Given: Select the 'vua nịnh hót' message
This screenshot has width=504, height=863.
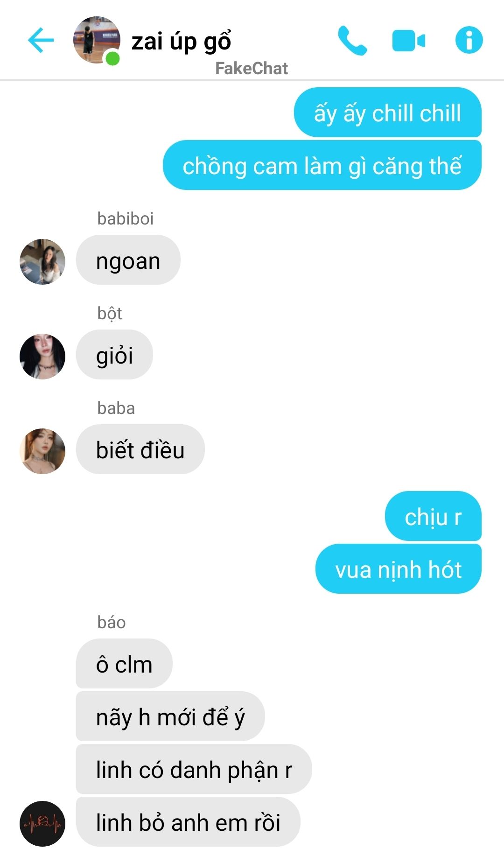Looking at the screenshot, I should (398, 569).
